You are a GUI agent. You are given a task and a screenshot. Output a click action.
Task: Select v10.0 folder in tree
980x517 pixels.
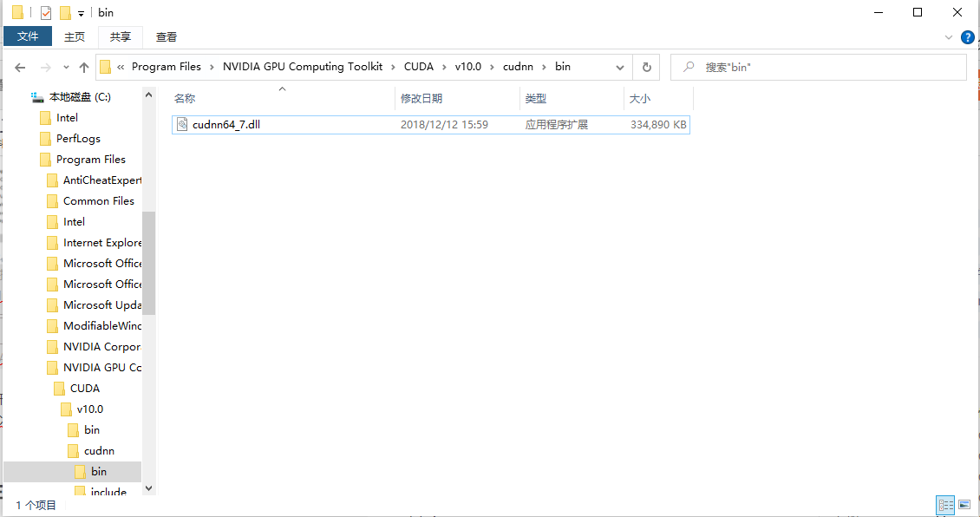[x=90, y=409]
